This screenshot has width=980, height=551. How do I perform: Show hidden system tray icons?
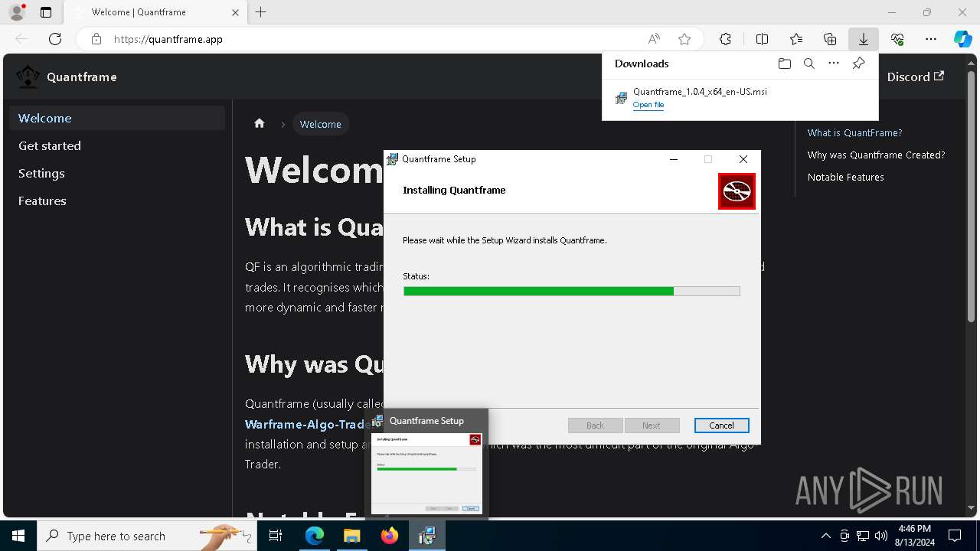[x=825, y=536]
